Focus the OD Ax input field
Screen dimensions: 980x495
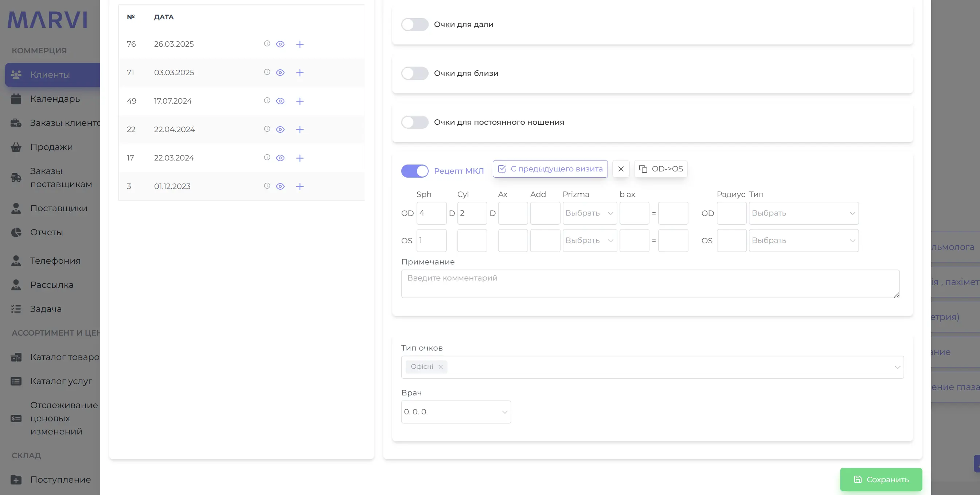(513, 213)
